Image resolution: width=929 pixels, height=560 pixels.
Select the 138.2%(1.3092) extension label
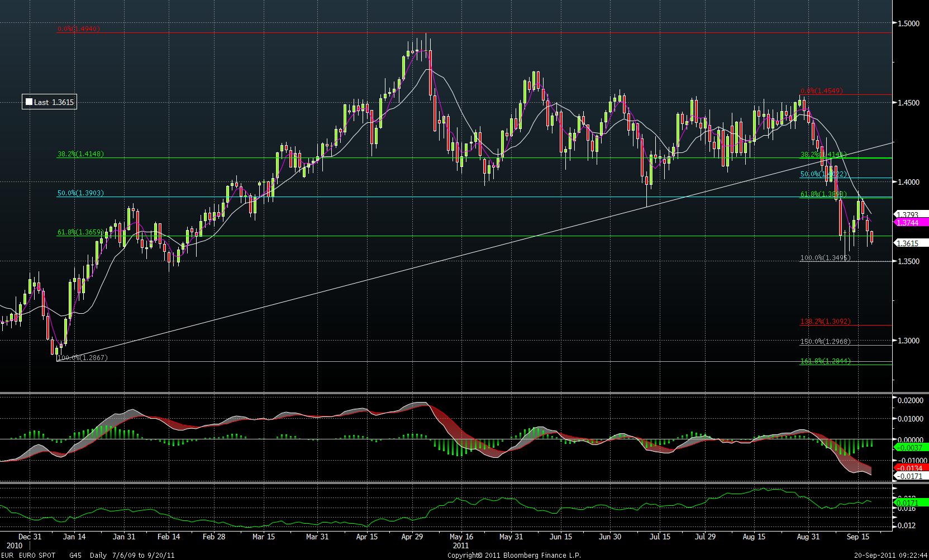click(825, 322)
